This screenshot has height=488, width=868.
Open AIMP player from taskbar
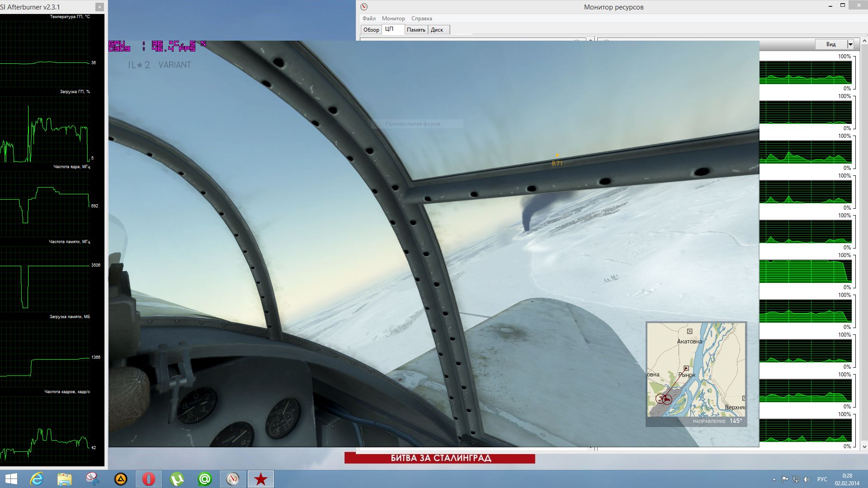121,479
